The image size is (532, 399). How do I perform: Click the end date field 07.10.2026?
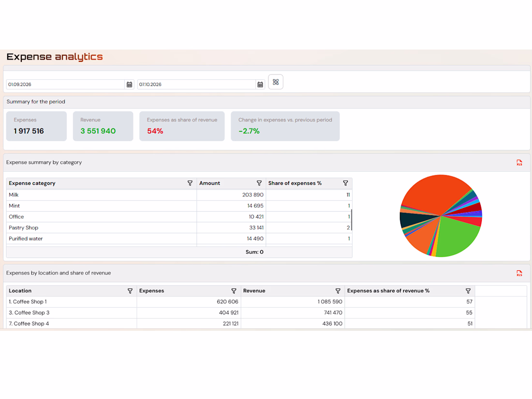point(196,85)
